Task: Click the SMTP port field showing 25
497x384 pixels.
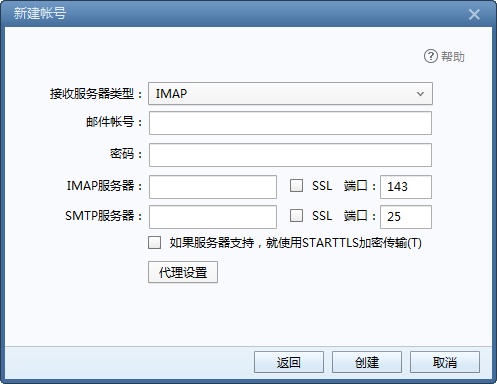Action: [x=406, y=217]
